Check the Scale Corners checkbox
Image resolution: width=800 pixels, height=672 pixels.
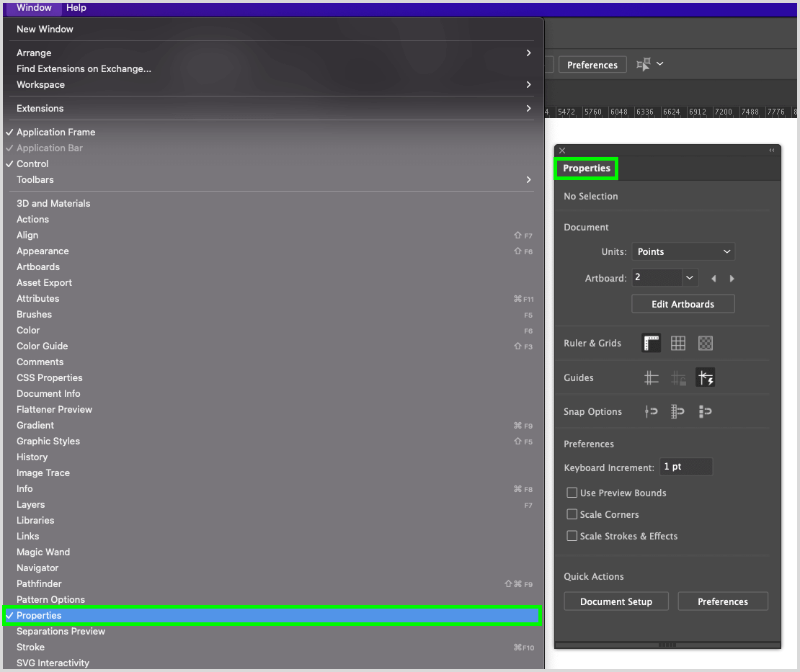[572, 514]
